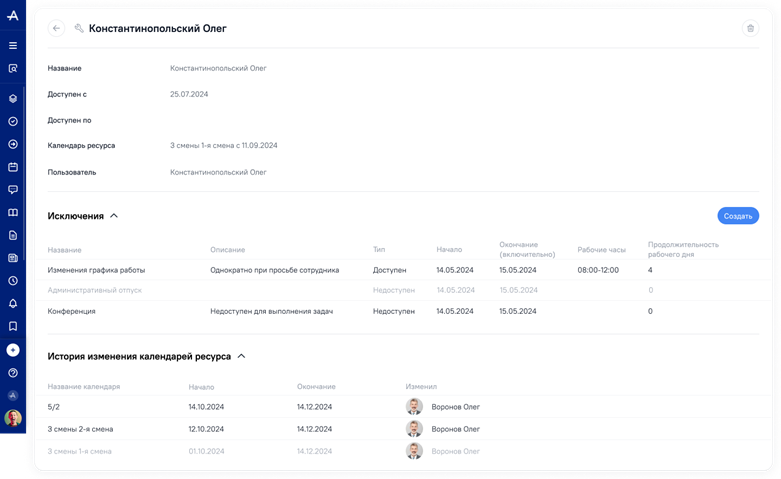Click the Тип column header

pyautogui.click(x=379, y=249)
